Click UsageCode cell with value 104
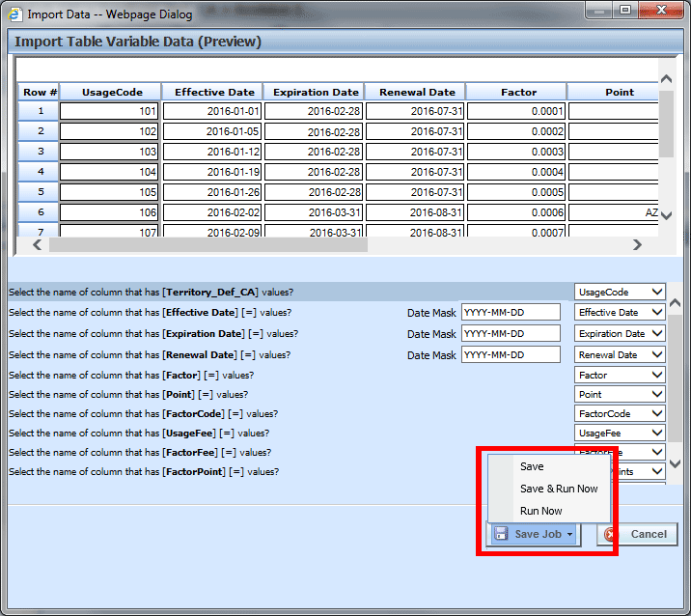The width and height of the screenshot is (691, 616). 109,172
